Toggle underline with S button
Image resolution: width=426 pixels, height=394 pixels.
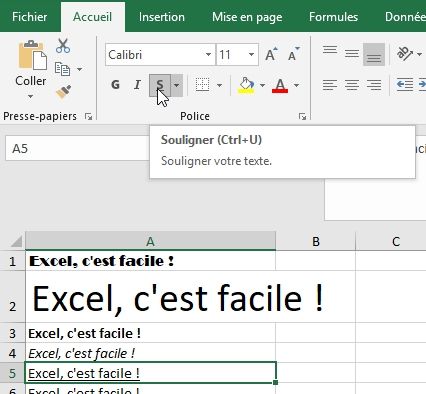pyautogui.click(x=160, y=85)
